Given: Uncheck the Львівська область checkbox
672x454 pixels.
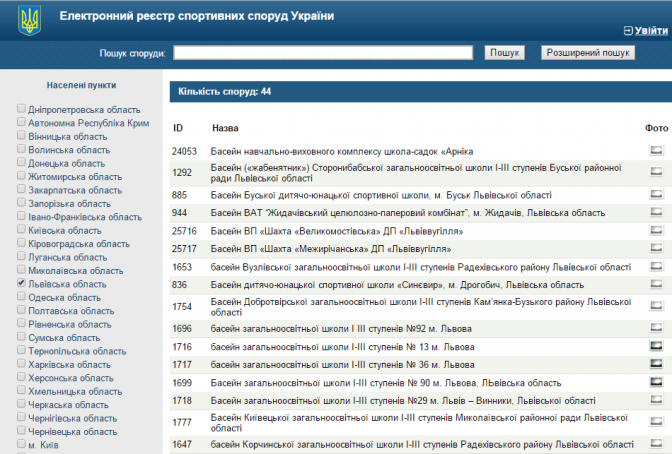Looking at the screenshot, I should click(21, 284).
